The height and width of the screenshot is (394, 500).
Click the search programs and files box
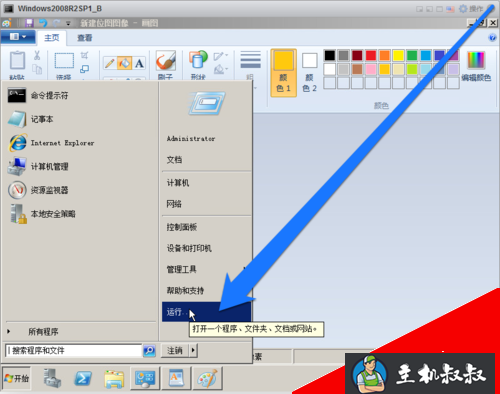pyautogui.click(x=74, y=350)
